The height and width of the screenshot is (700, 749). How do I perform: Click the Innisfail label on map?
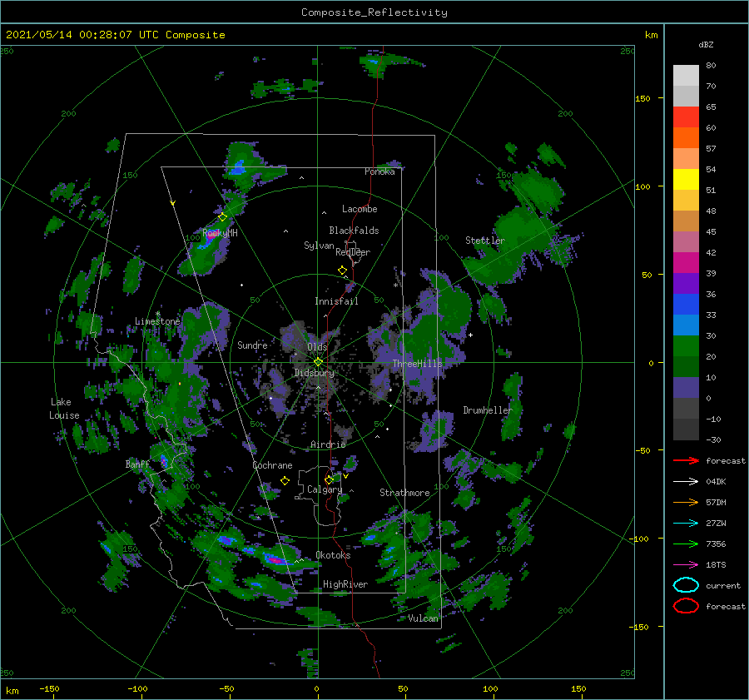(x=336, y=301)
